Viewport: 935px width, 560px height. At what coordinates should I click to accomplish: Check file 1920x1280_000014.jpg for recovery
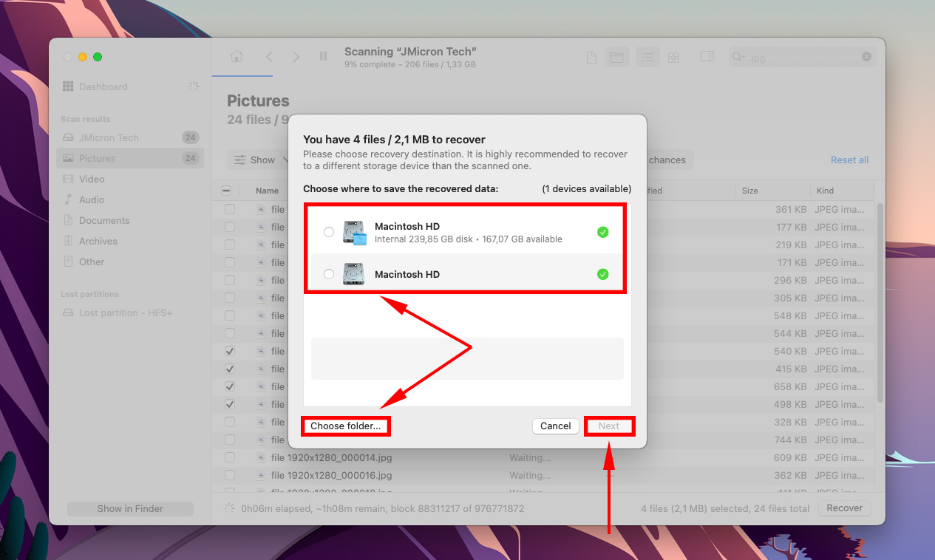[228, 457]
